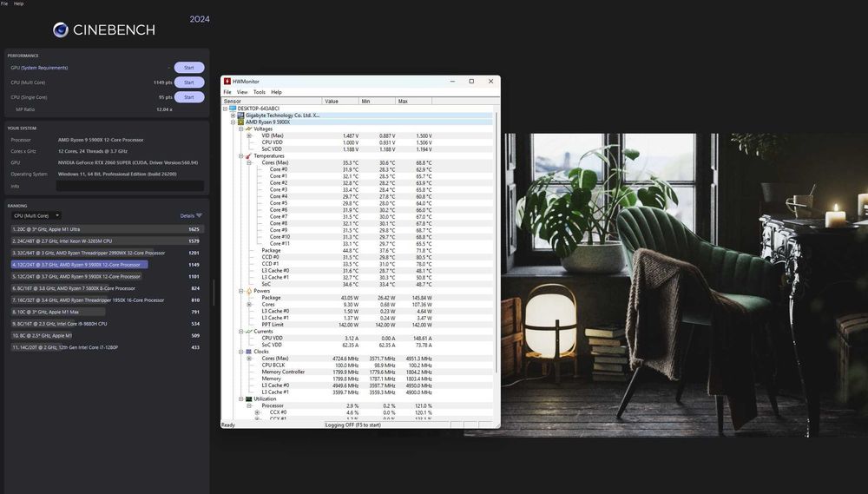Open the System Requirements link
Viewport: 868px width, 494px height.
[43, 68]
